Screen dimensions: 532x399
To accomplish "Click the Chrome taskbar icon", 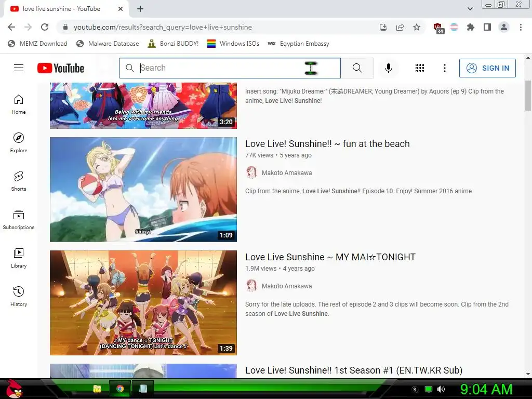I will pyautogui.click(x=120, y=389).
